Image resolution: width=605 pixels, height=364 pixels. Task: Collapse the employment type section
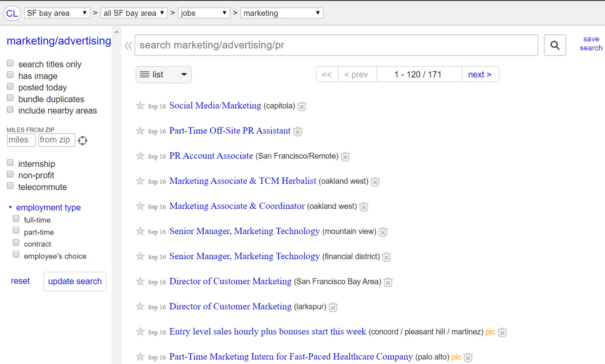(10, 207)
